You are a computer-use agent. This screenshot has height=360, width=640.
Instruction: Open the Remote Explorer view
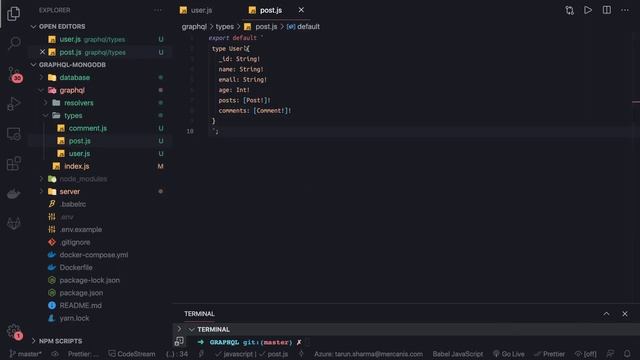(x=13, y=134)
